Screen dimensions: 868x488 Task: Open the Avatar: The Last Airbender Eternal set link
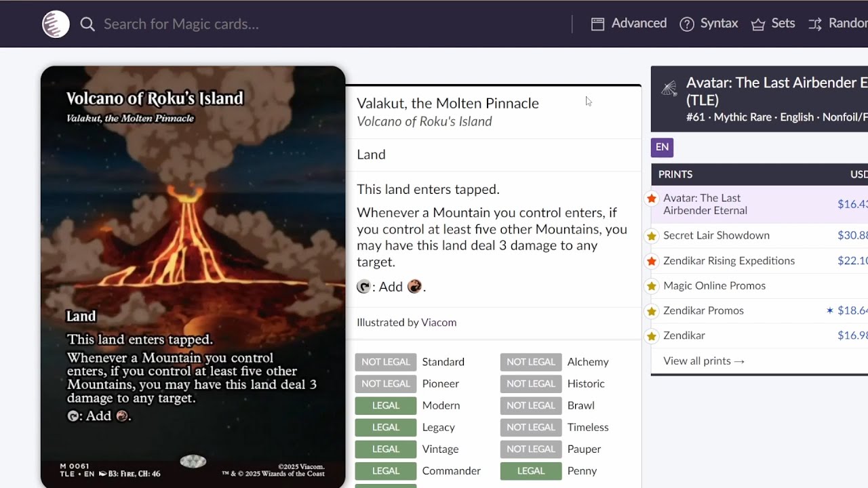tap(777, 91)
